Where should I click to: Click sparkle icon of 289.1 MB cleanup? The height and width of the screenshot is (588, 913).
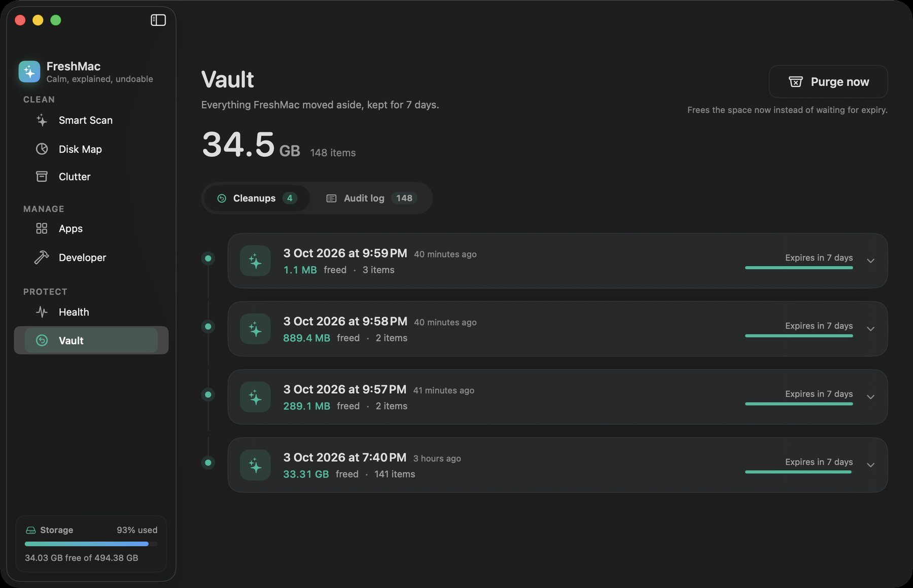coord(255,397)
